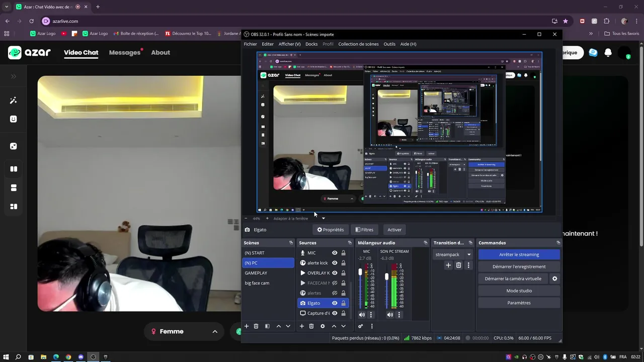
Task: Show more bookmarks chevron in Chrome
Action: (591, 34)
